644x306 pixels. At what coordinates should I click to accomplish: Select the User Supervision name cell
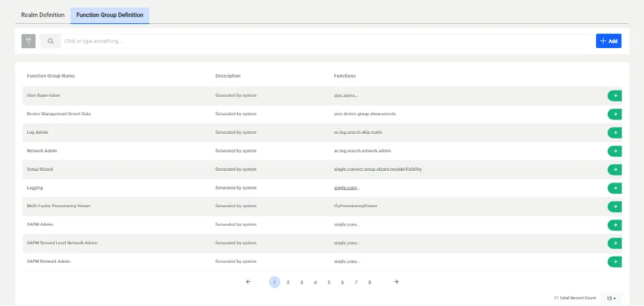44,95
